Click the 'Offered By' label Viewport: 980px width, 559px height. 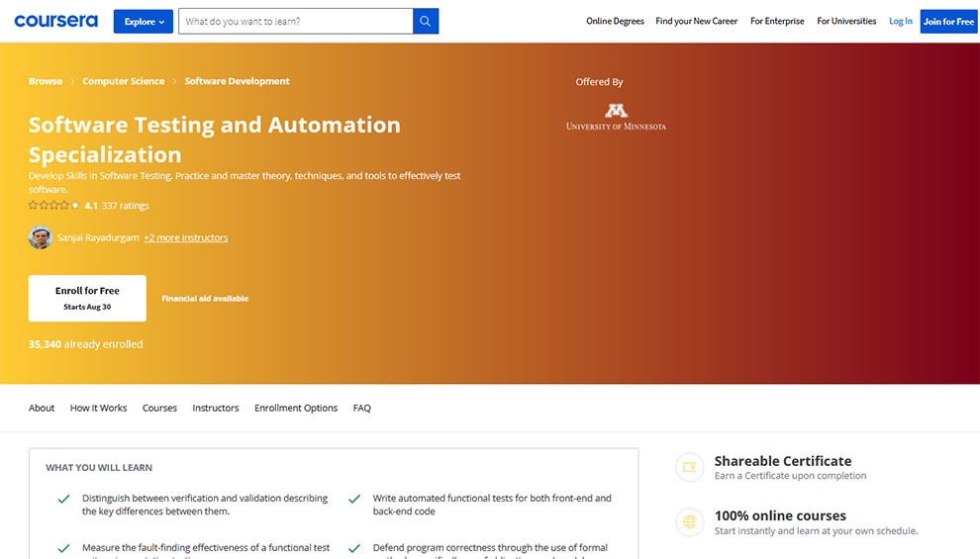599,82
